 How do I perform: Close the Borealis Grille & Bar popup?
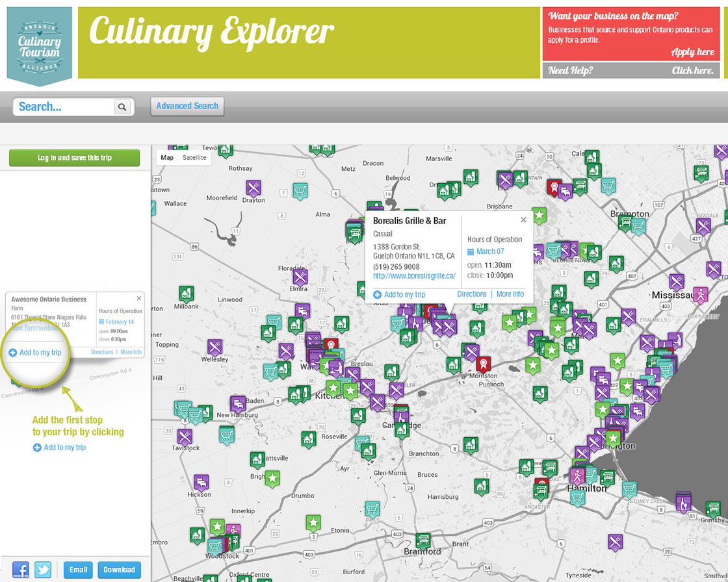(523, 220)
